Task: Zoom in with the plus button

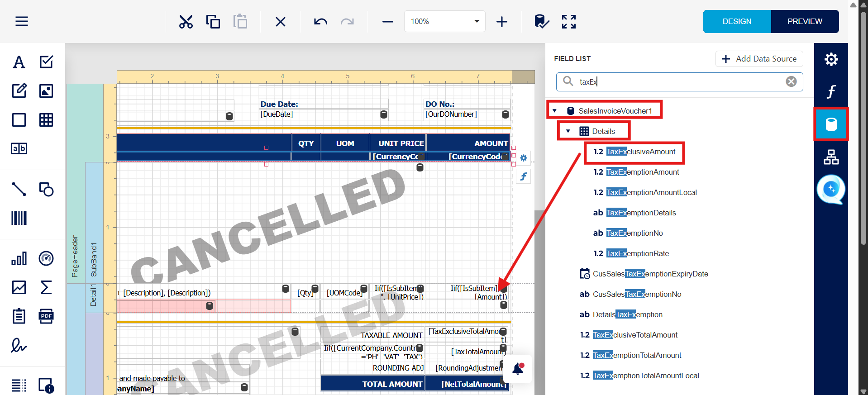Action: point(502,21)
